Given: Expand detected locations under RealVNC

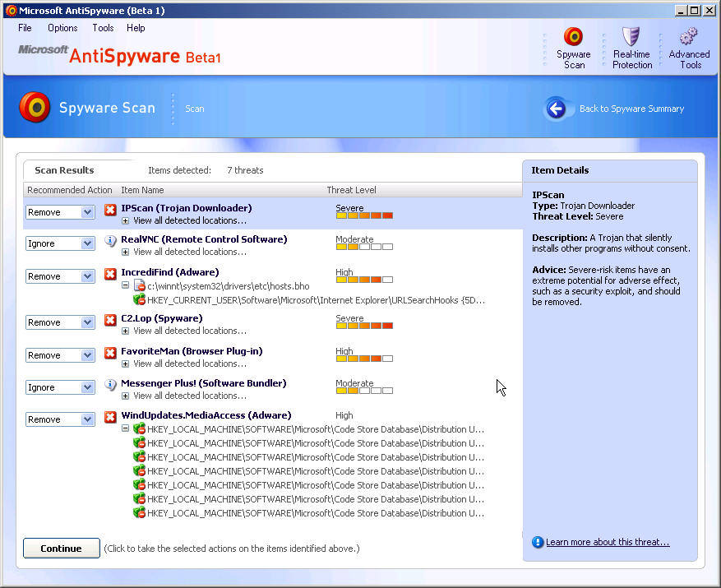Looking at the screenshot, I should tap(125, 252).
